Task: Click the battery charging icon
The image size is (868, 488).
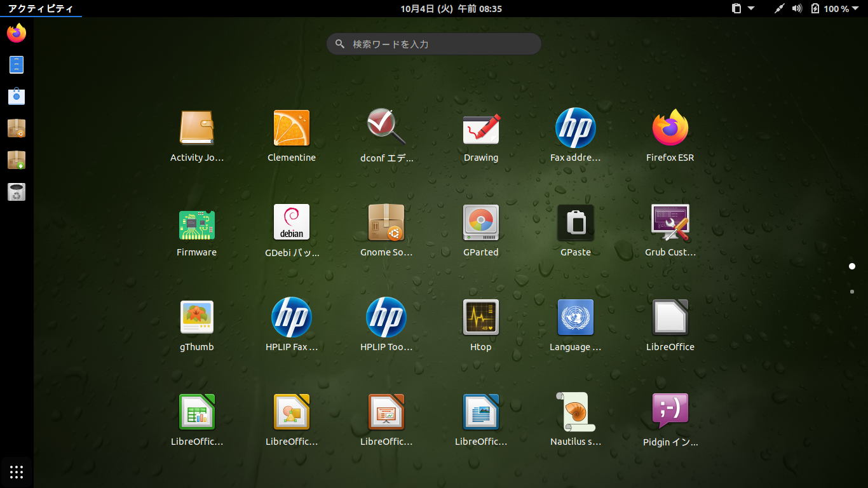Action: [815, 8]
